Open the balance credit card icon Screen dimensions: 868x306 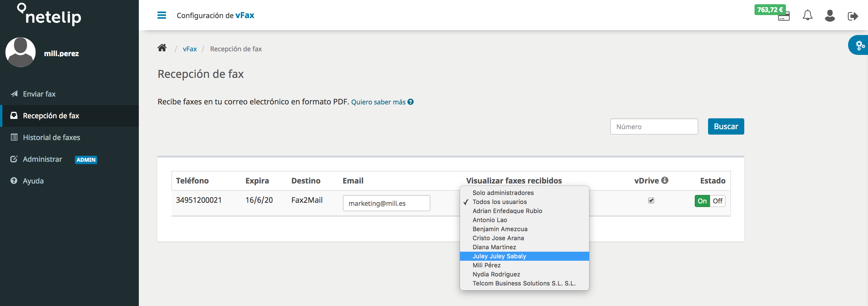[x=784, y=17]
